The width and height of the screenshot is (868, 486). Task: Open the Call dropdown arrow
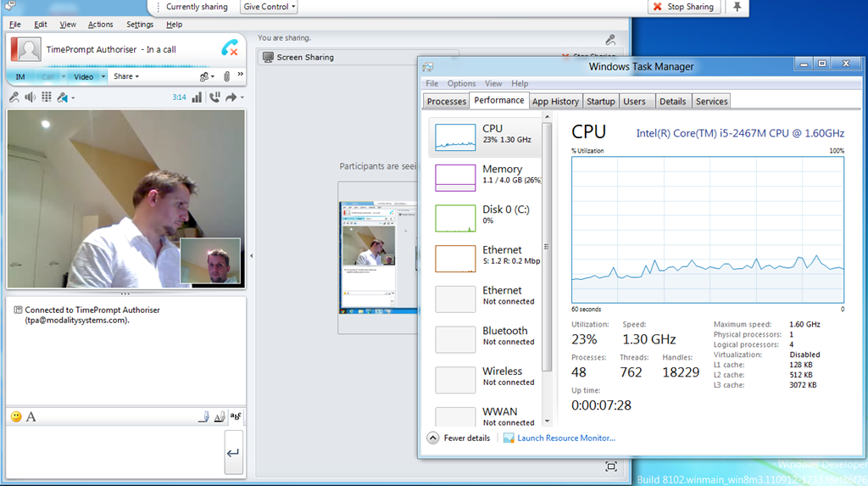63,76
